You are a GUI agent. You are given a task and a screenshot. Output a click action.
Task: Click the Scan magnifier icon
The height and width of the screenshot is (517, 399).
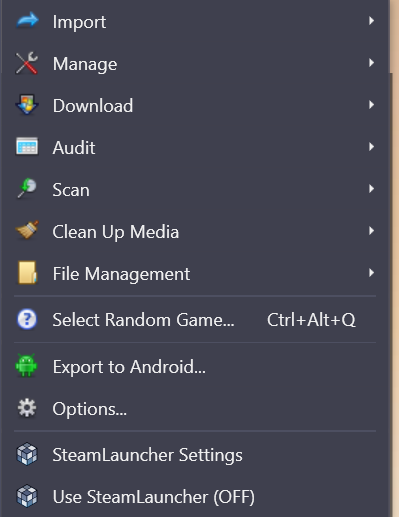point(27,189)
